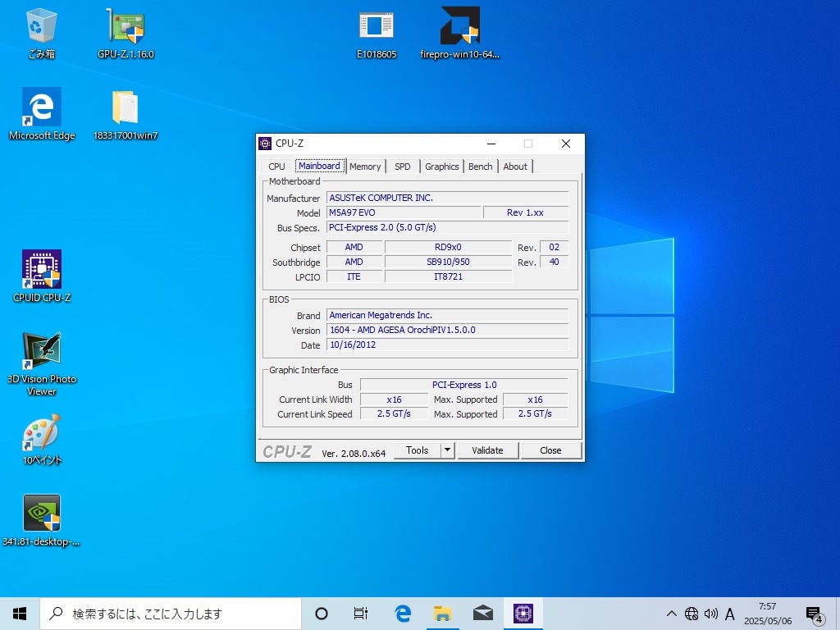The width and height of the screenshot is (840, 630).
Task: Click BIOS brand American Megatrends Inc.
Action: coord(447,316)
